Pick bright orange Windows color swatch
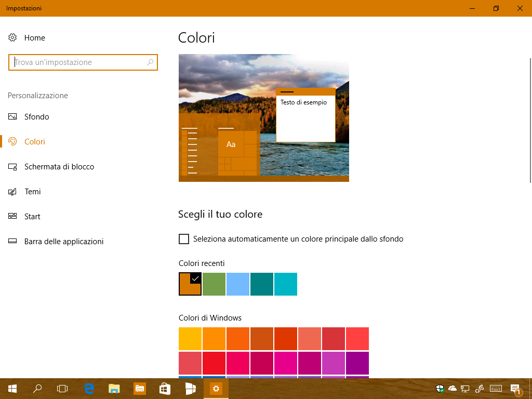 pos(214,339)
